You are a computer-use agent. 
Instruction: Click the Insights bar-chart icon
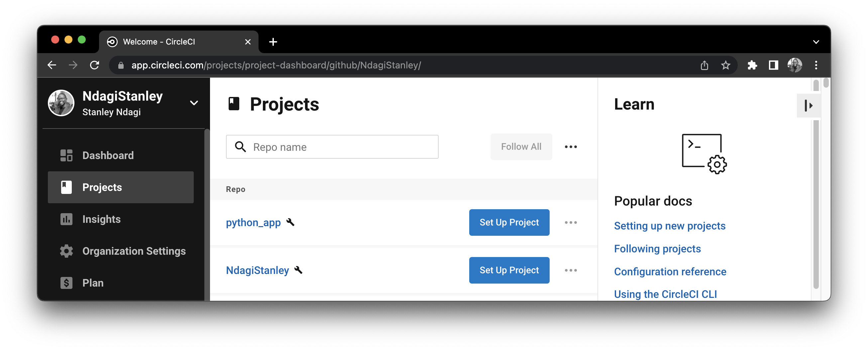point(66,219)
